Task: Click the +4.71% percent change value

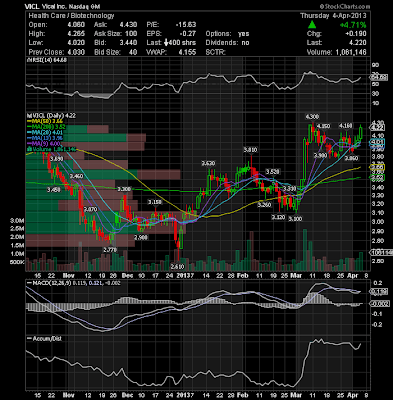Action: 353,25
